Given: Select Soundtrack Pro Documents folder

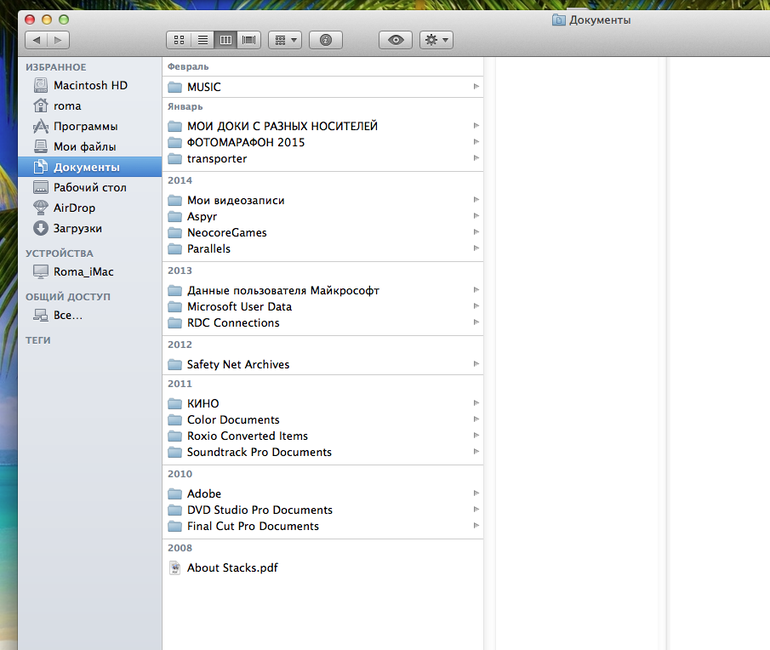Looking at the screenshot, I should 323,452.
